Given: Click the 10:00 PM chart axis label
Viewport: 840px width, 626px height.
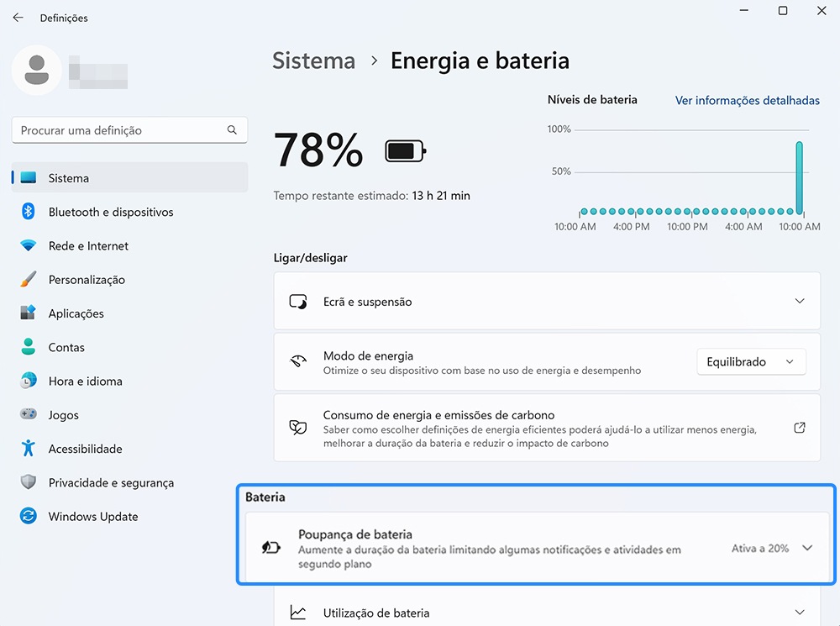Looking at the screenshot, I should [687, 227].
